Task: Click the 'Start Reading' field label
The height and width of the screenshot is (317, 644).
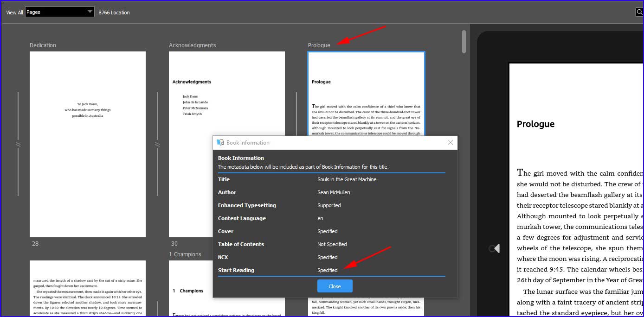Action: [236, 270]
